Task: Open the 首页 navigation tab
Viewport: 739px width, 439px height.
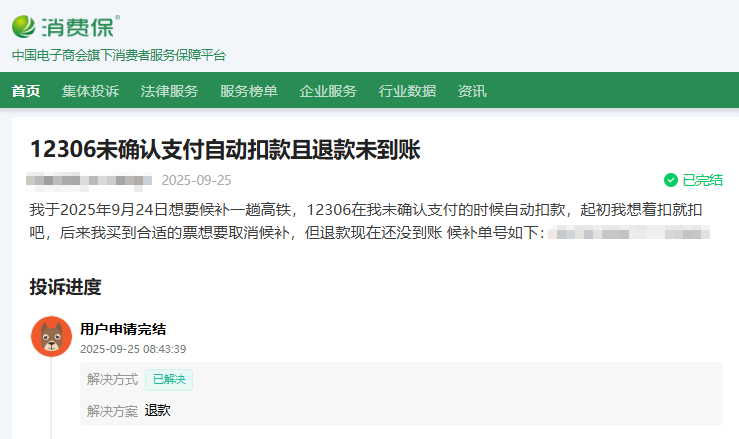Action: click(x=26, y=91)
